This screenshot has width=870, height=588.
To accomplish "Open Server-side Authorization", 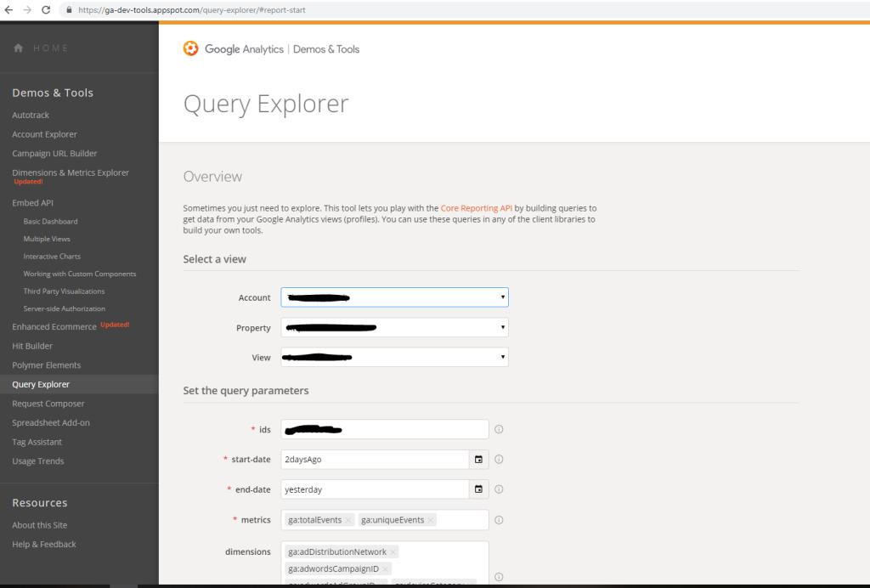I will 64,309.
